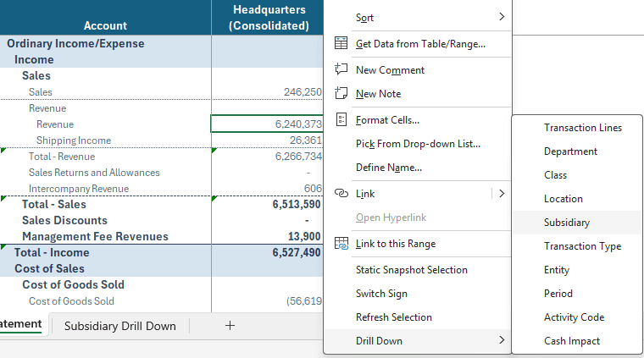Expand the Sort submenu arrow
644x358 pixels.
[x=502, y=16]
